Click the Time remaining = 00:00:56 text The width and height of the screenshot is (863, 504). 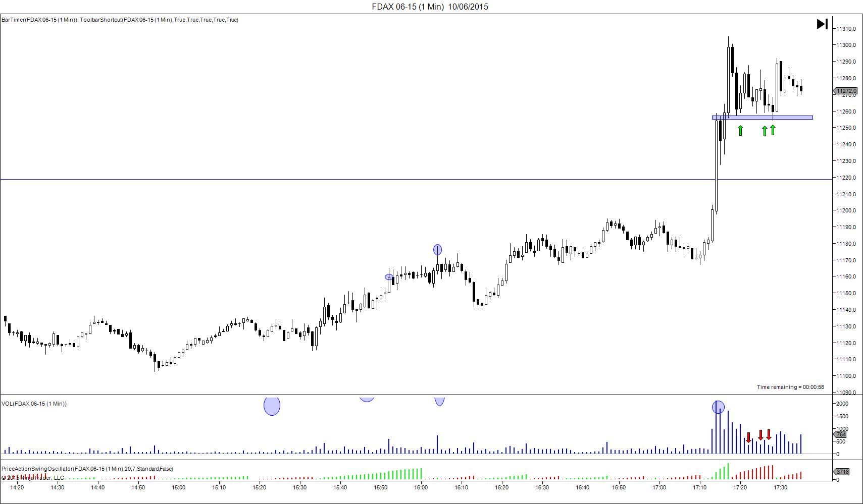click(x=790, y=387)
